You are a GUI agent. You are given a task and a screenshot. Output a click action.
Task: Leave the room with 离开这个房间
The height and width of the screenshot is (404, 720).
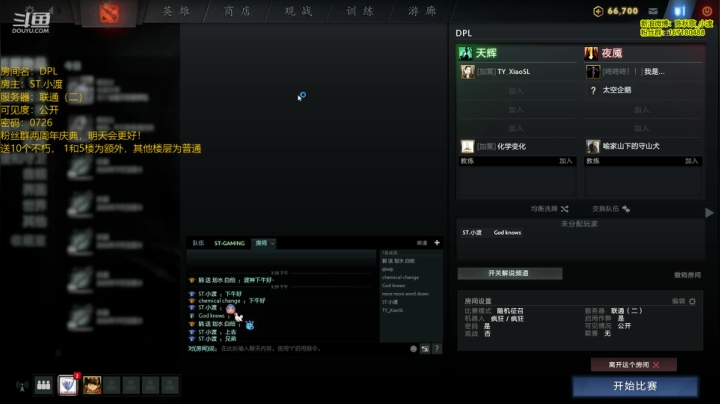pos(634,365)
